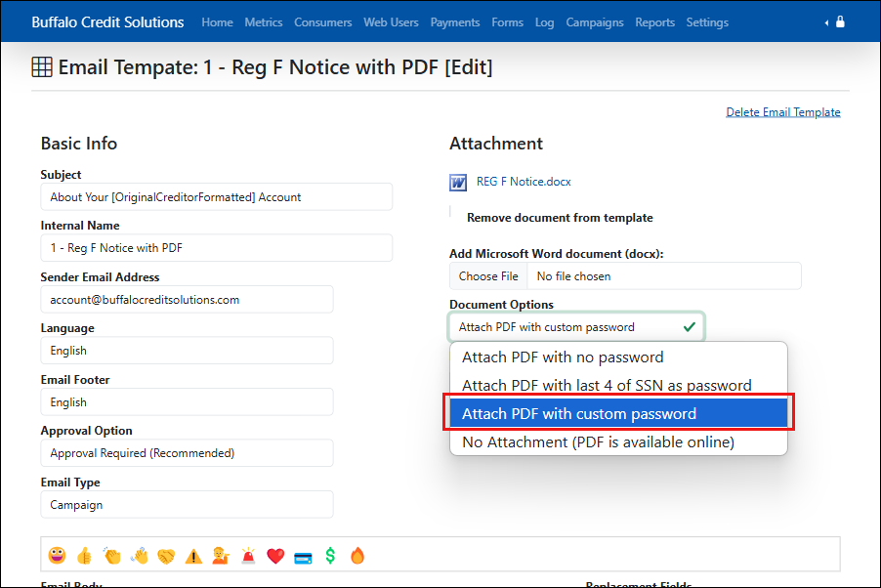Open the Approval Option dropdown
The width and height of the screenshot is (881, 588).
(188, 452)
